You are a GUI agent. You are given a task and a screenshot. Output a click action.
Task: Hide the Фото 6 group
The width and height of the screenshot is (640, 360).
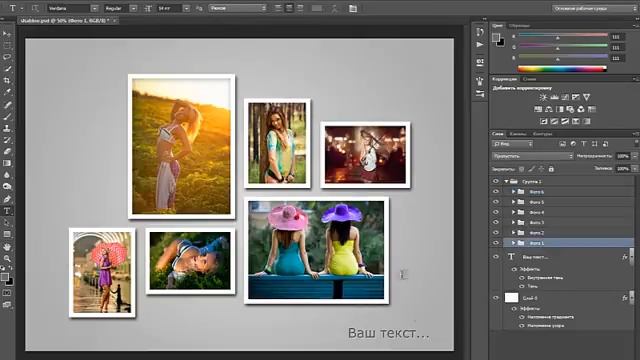click(496, 191)
